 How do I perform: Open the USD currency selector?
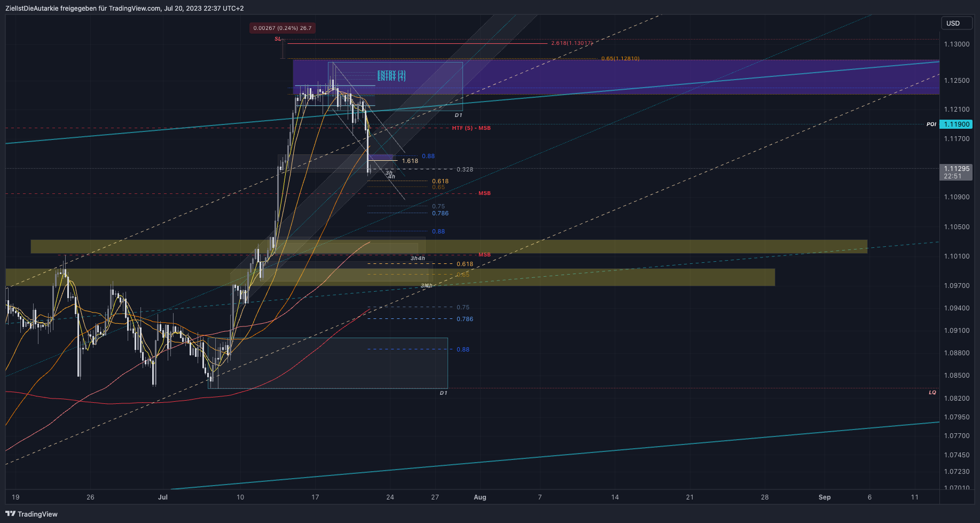957,23
